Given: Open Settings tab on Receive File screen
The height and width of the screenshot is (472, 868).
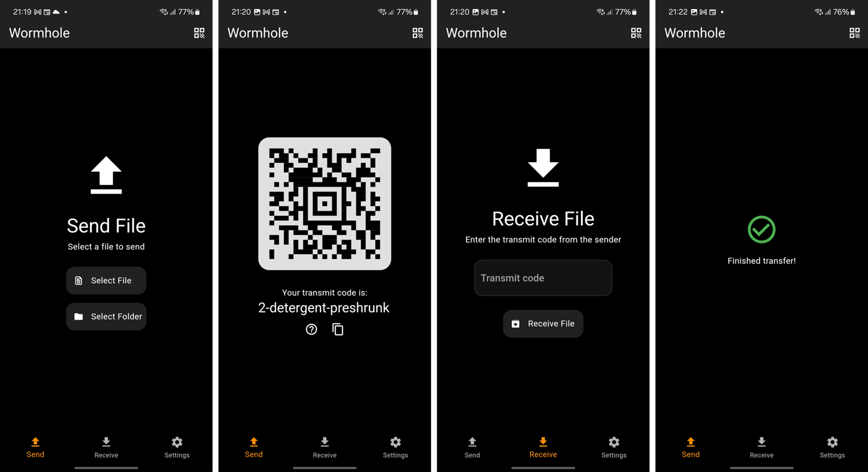Looking at the screenshot, I should pyautogui.click(x=614, y=448).
